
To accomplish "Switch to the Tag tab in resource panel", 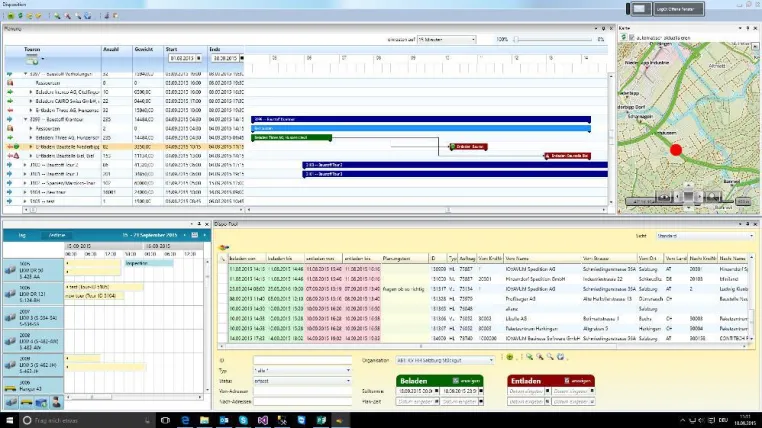I will (x=22, y=235).
